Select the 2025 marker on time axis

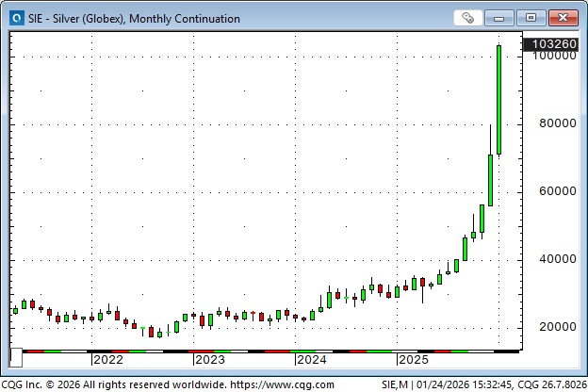coord(414,360)
